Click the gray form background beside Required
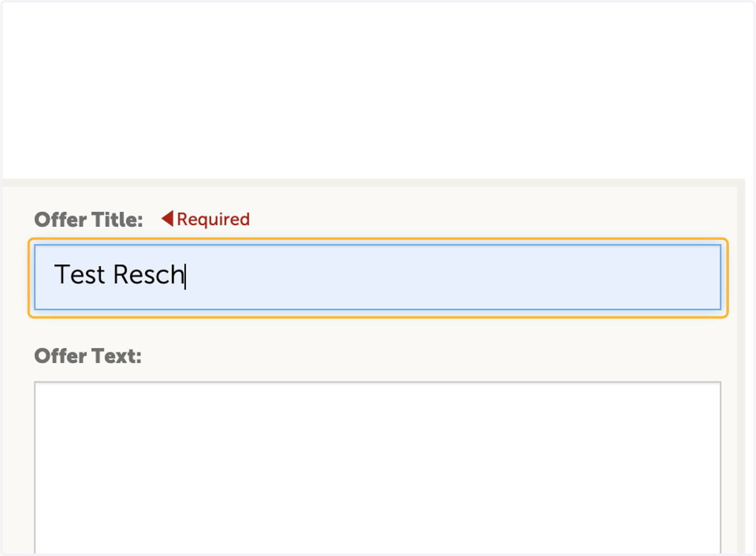 (x=491, y=219)
